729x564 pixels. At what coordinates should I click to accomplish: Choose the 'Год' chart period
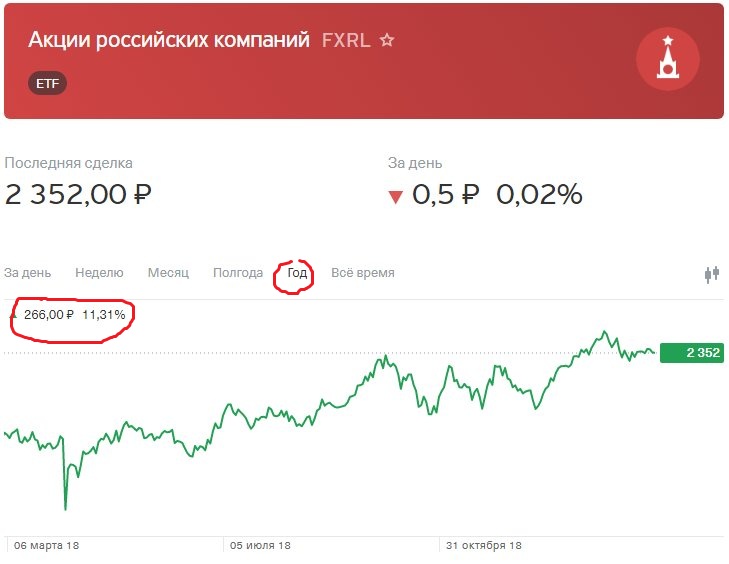(x=297, y=272)
